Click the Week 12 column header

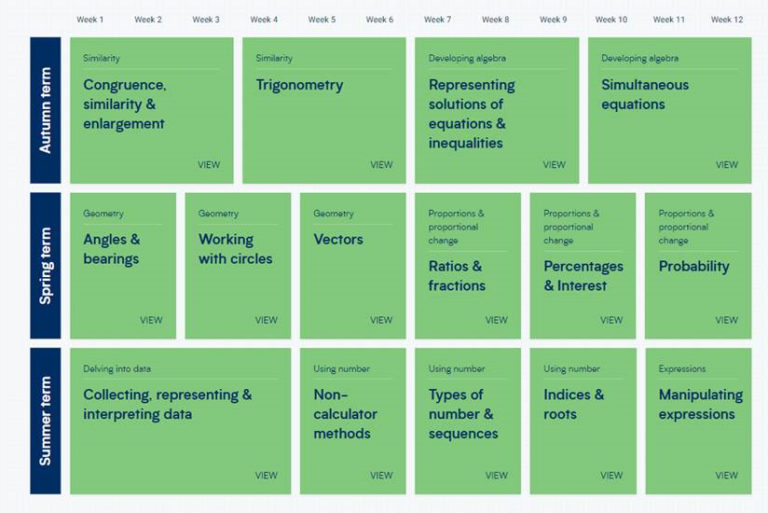pyautogui.click(x=726, y=20)
